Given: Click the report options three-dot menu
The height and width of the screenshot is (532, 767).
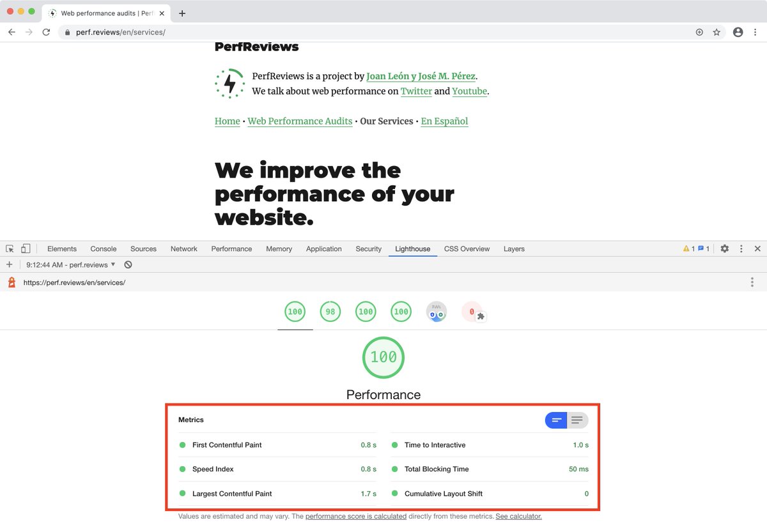Looking at the screenshot, I should click(752, 282).
